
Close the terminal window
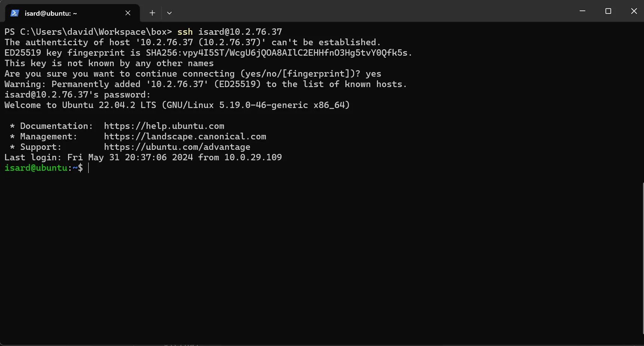point(634,11)
